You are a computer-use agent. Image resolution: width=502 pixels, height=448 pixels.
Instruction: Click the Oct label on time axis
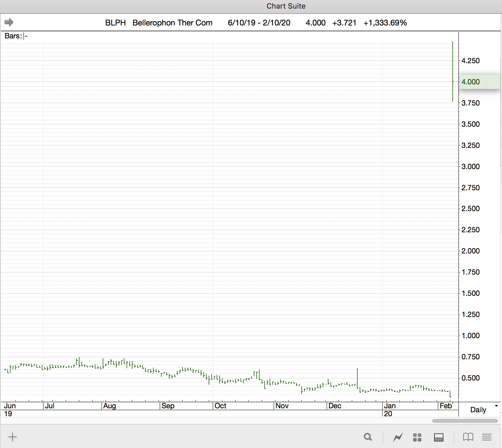pyautogui.click(x=221, y=406)
